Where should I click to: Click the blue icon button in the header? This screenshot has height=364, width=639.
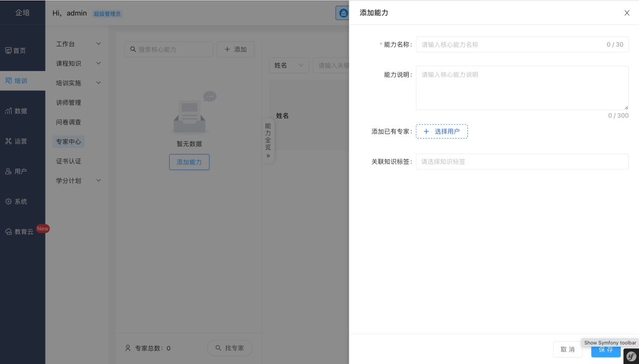343,13
